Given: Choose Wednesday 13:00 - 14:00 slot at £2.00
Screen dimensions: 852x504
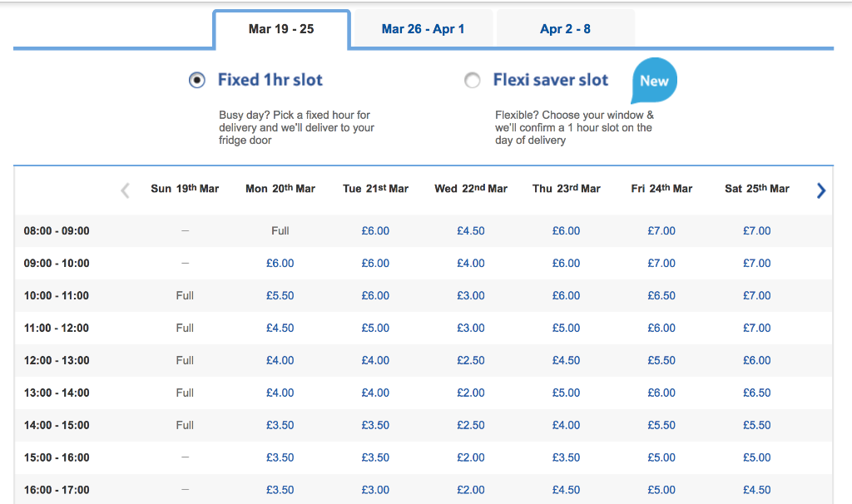Looking at the screenshot, I should click(471, 393).
